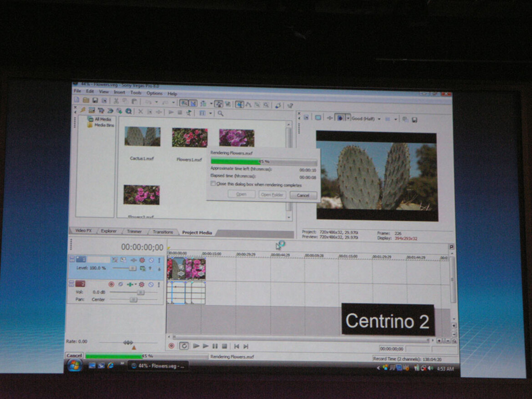Viewport: 532px width, 399px height.
Task: Click Open Folder in the Rendering dialog
Action: [272, 195]
